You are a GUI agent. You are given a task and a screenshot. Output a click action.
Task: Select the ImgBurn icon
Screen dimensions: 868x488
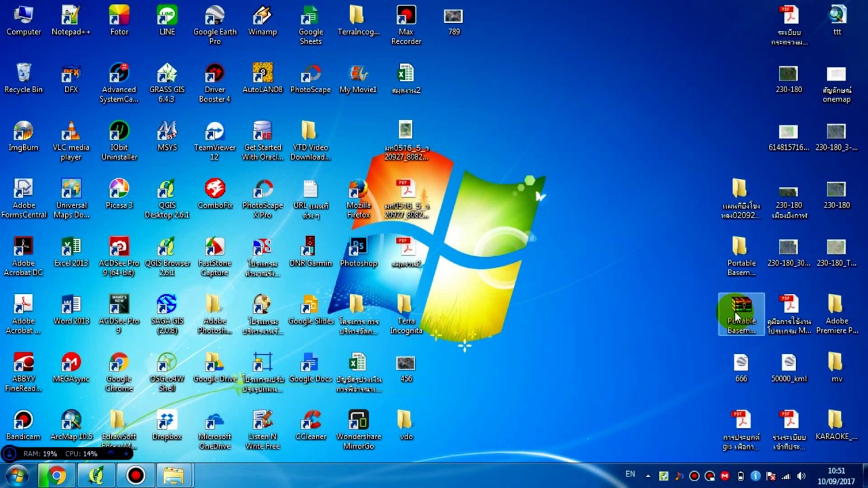coord(24,136)
